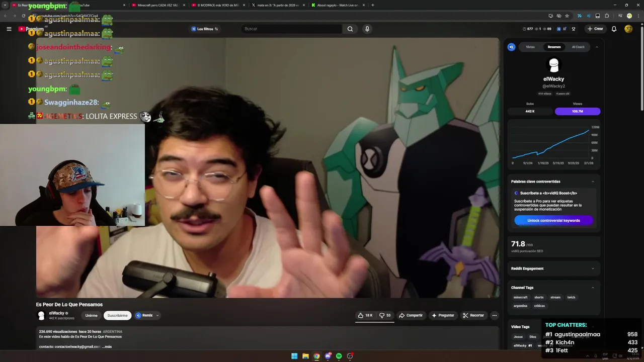644x362 pixels.
Task: Click Compartir share button
Action: pyautogui.click(x=411, y=315)
